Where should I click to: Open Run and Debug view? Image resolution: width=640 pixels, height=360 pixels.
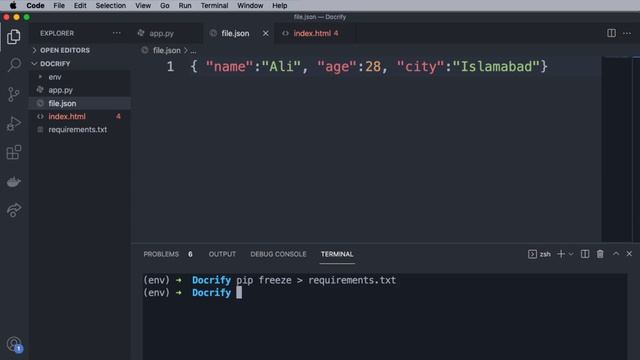[14, 124]
